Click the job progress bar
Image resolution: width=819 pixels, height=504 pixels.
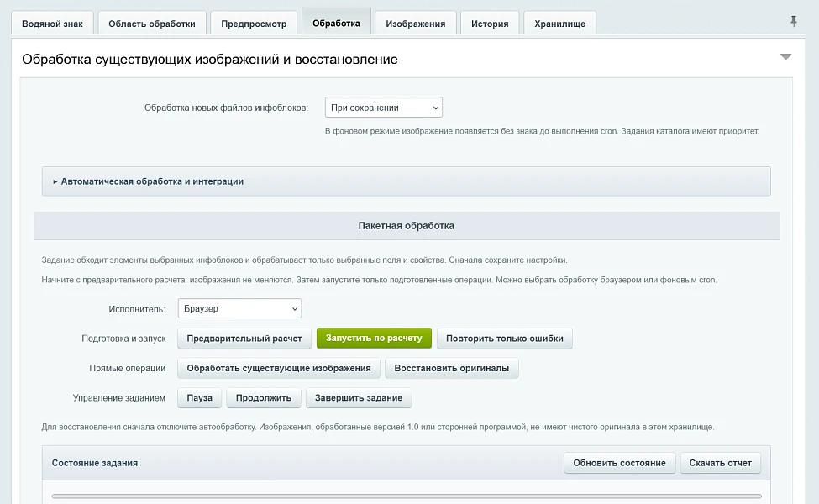tap(407, 496)
